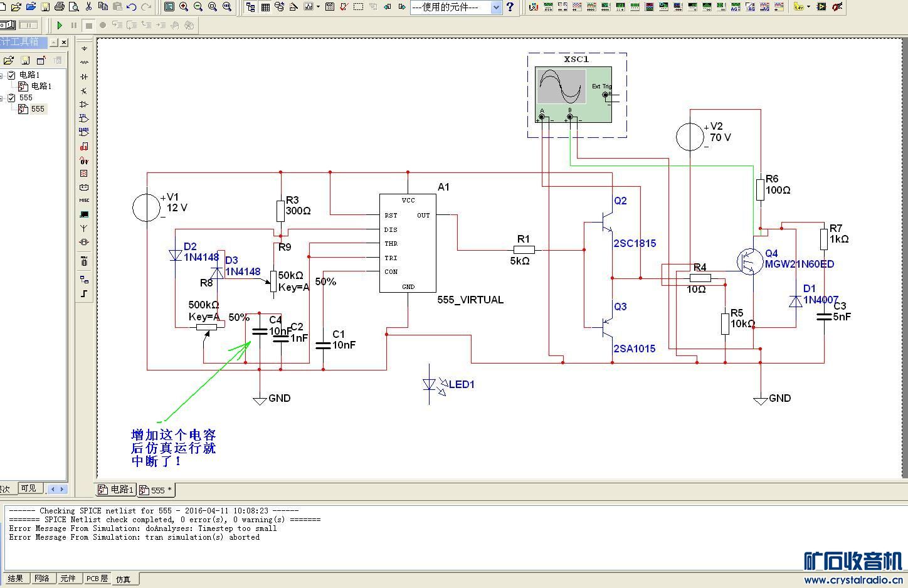
Task: Run the simulation with the green play button
Action: pos(60,25)
